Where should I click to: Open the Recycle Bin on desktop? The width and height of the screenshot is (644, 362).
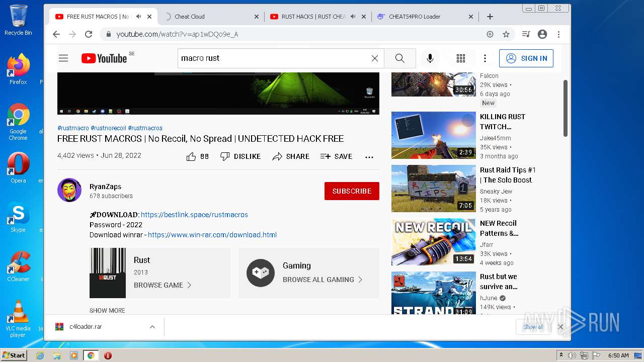(18, 20)
